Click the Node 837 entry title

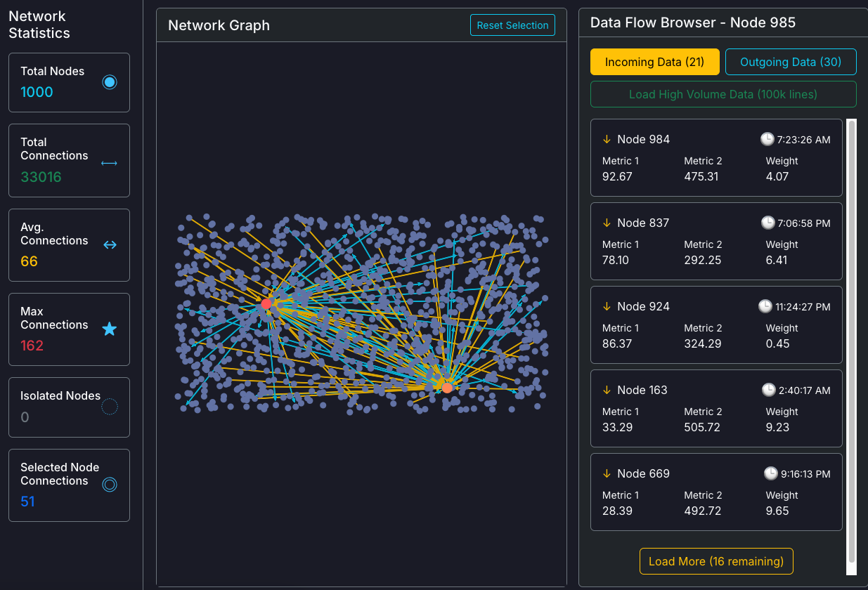pos(643,223)
